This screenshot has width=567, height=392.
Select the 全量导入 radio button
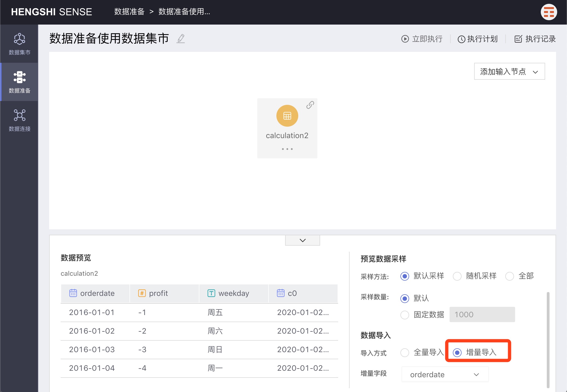pyautogui.click(x=405, y=353)
